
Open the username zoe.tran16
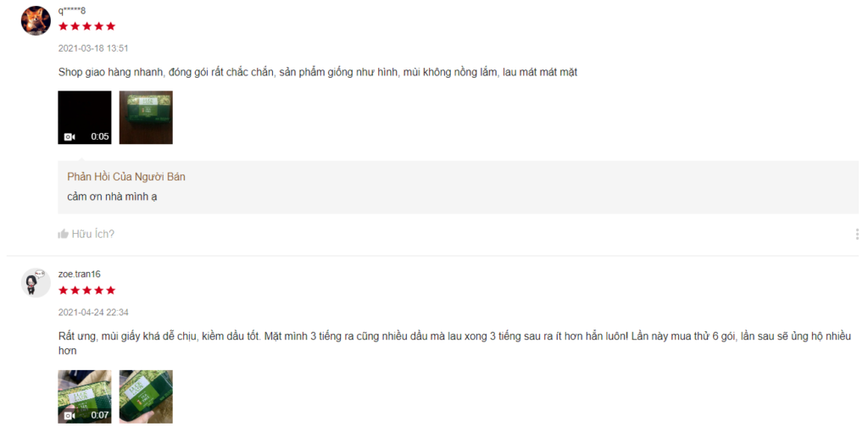pos(79,274)
